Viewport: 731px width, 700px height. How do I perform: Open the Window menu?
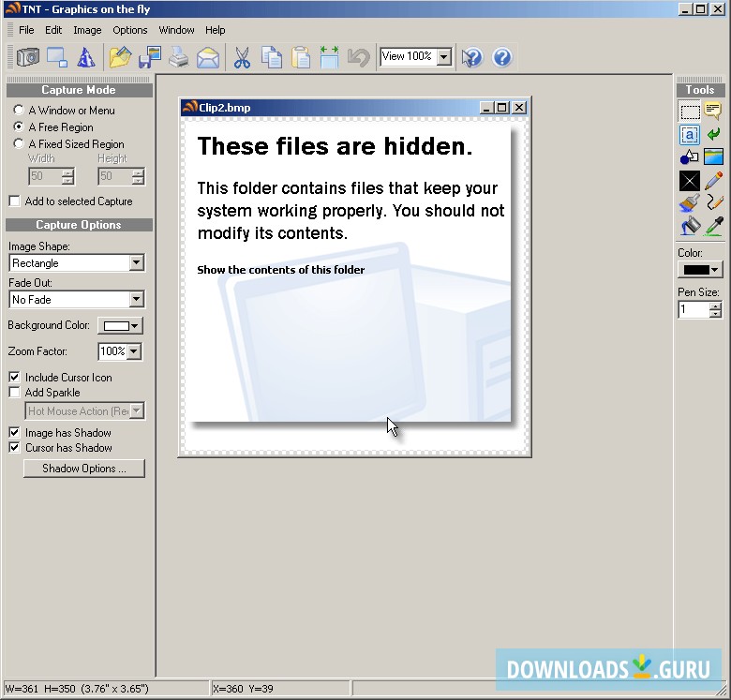[x=176, y=30]
